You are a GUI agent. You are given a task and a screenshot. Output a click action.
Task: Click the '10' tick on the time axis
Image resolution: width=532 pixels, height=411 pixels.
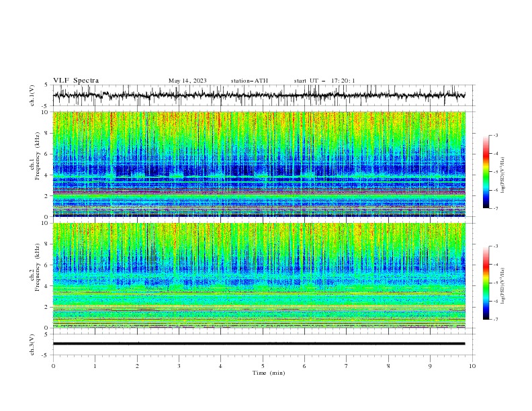click(x=472, y=366)
